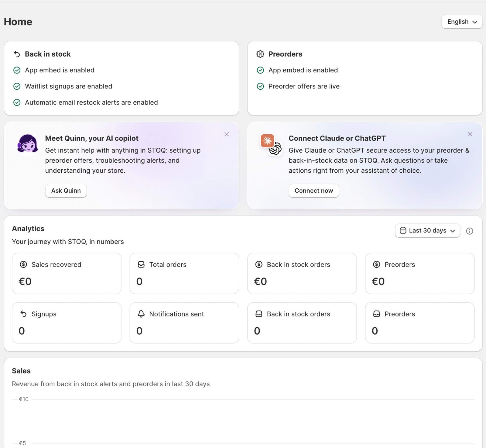Click check icon beside Automatic email restock alerts
Viewport: 486px width, 448px height.
pos(17,102)
